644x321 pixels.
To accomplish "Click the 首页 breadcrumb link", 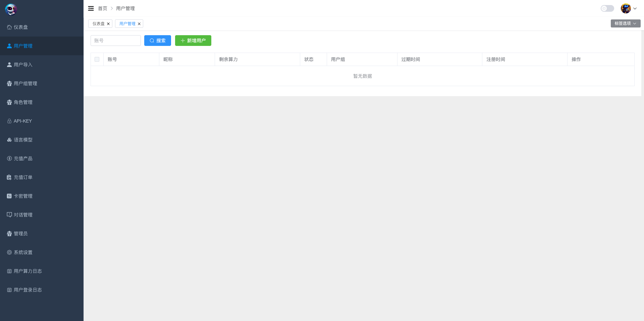I will coord(103,8).
